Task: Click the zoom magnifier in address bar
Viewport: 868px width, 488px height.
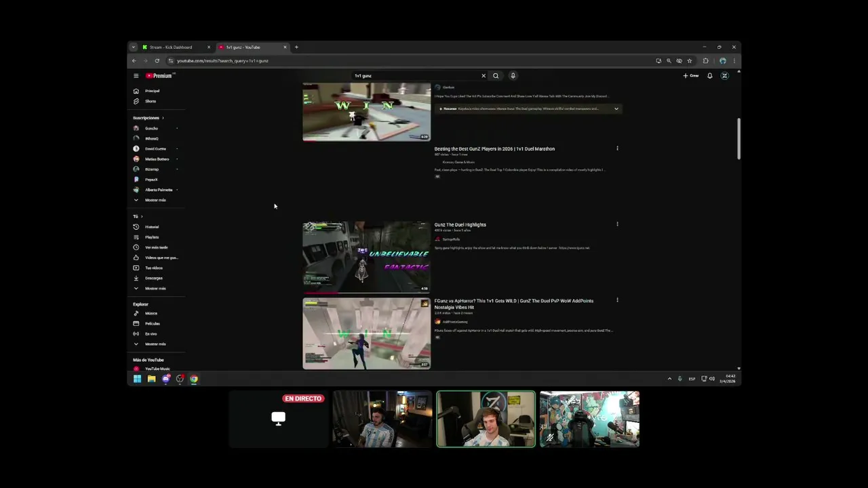Action: tap(669, 61)
